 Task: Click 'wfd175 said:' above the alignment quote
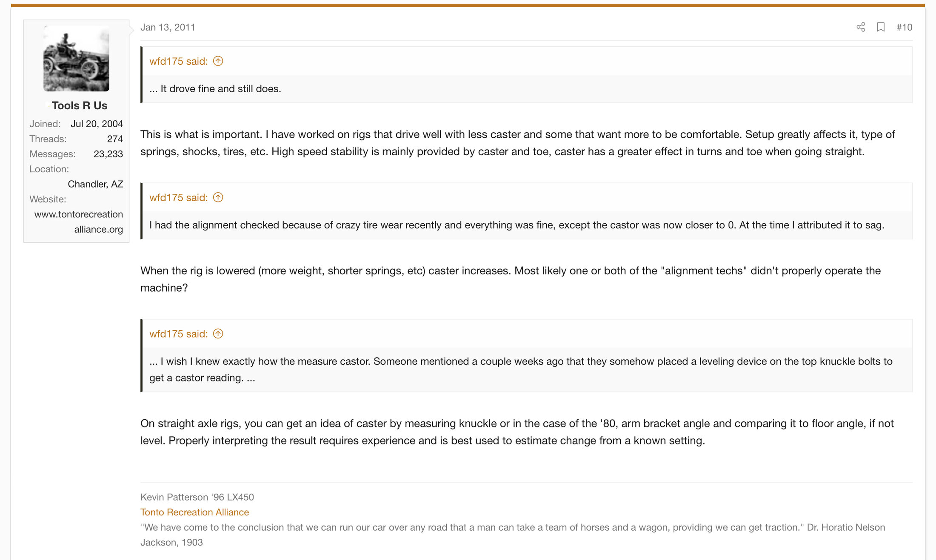(178, 197)
